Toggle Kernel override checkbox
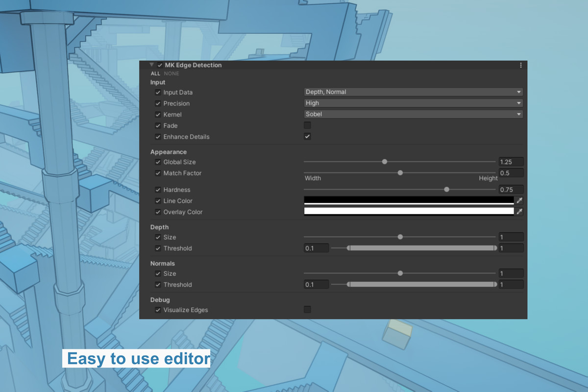This screenshot has width=588, height=392. click(158, 114)
